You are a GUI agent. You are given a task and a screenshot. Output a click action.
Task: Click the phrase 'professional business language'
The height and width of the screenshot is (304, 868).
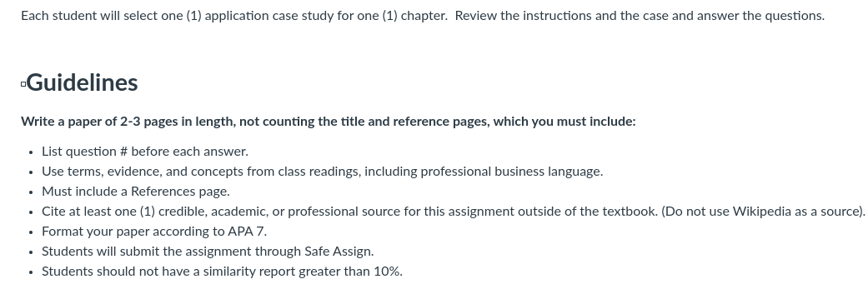(510, 172)
